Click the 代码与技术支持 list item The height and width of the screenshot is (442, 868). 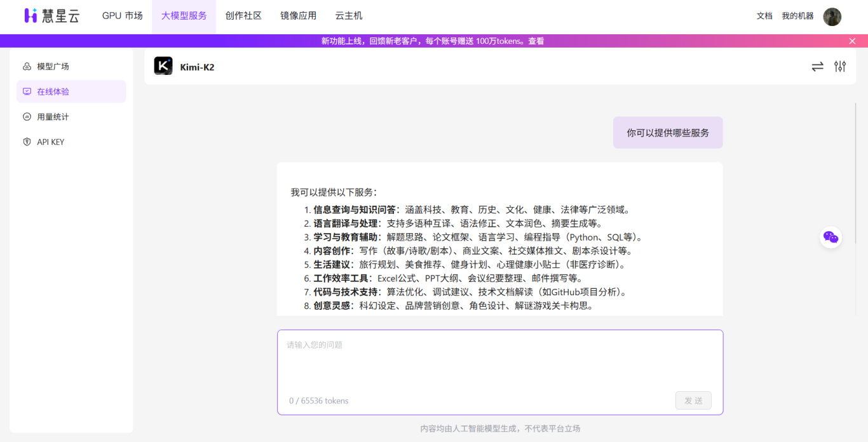(467, 292)
